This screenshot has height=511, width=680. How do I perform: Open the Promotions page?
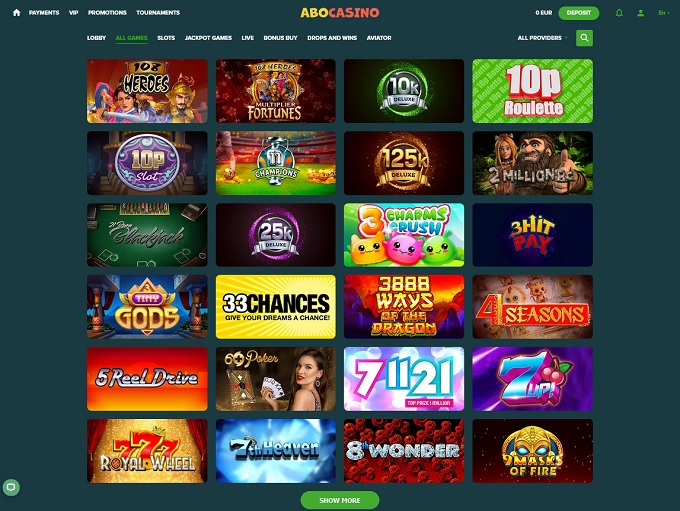(x=107, y=13)
